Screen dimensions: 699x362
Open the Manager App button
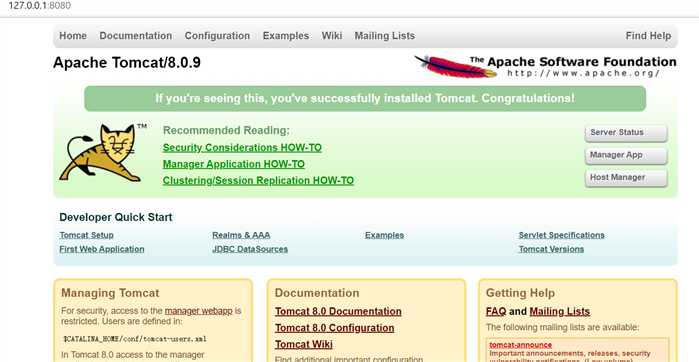626,155
